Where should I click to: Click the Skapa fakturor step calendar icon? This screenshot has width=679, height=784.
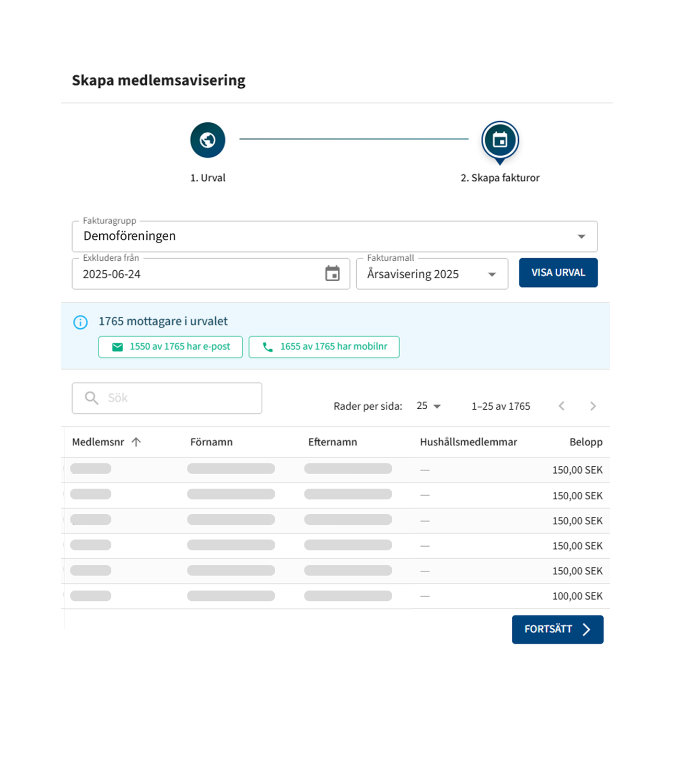(x=500, y=140)
